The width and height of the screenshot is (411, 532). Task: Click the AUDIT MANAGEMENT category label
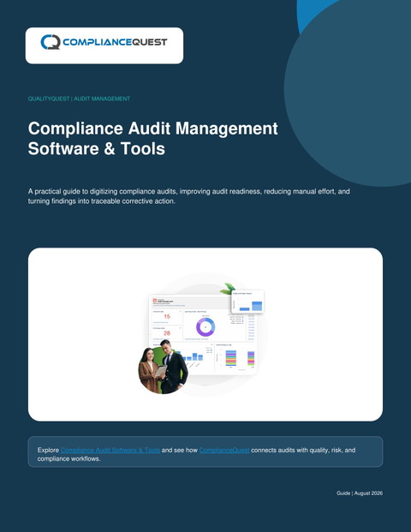tap(102, 99)
